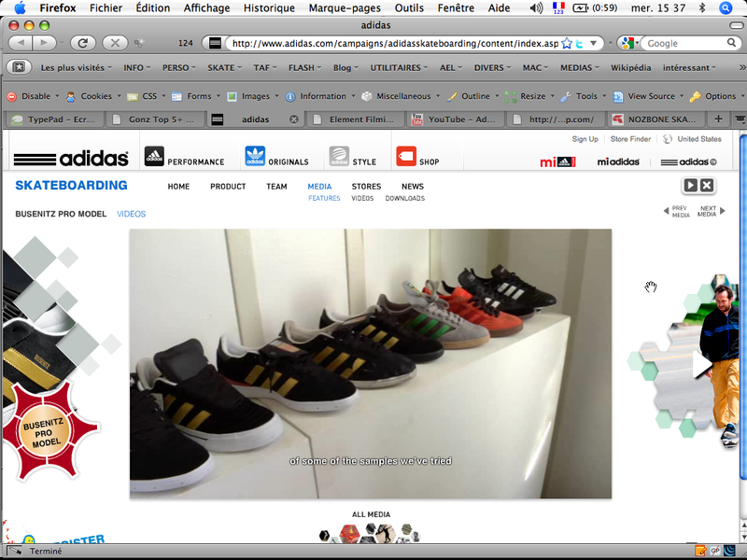Click the globe icon beside United States
747x560 pixels.
point(668,139)
